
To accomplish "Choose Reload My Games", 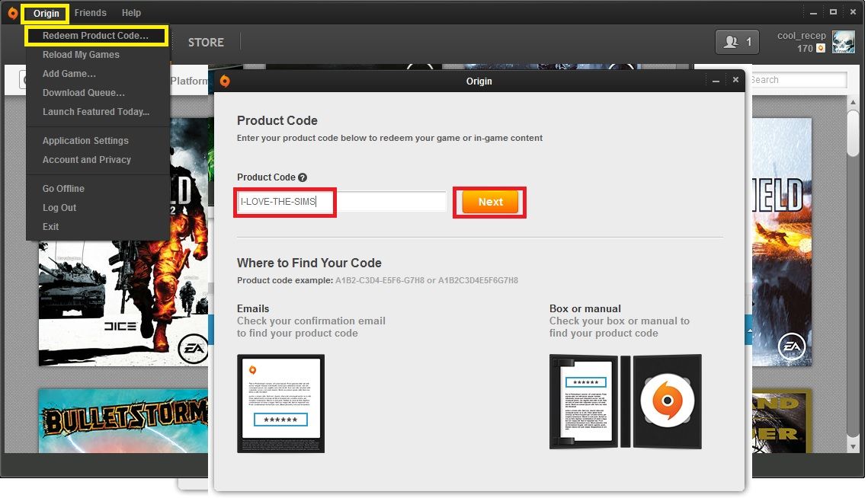I will 81,55.
